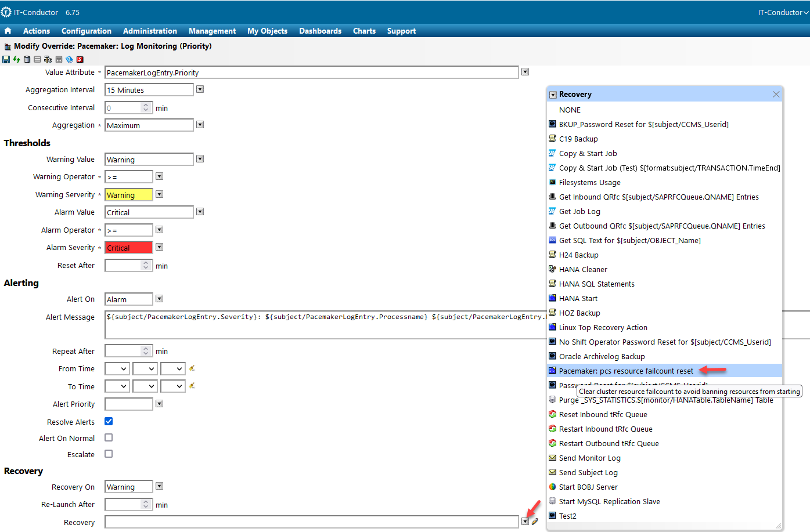Viewport: 810px width, 532px height.
Task: Open the Recovery On dropdown arrow
Action: (x=159, y=486)
